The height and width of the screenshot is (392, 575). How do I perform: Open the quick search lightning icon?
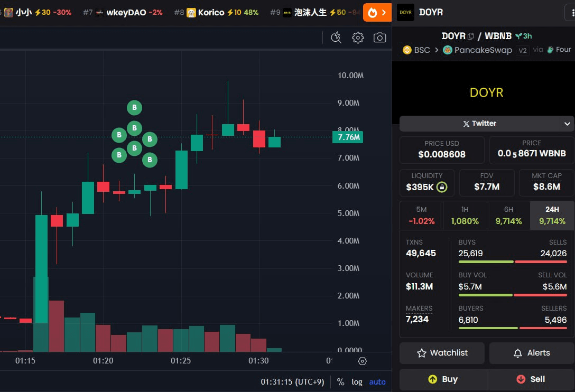point(336,38)
